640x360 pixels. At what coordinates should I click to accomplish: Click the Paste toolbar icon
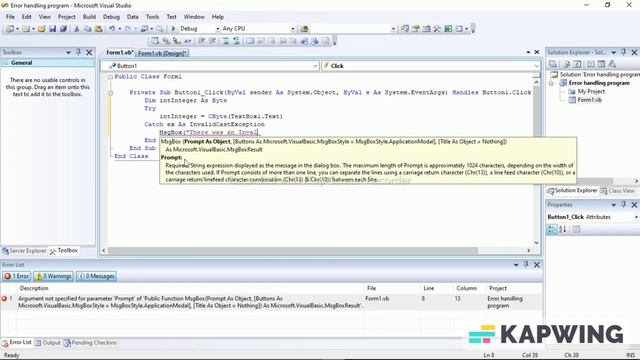(98, 29)
